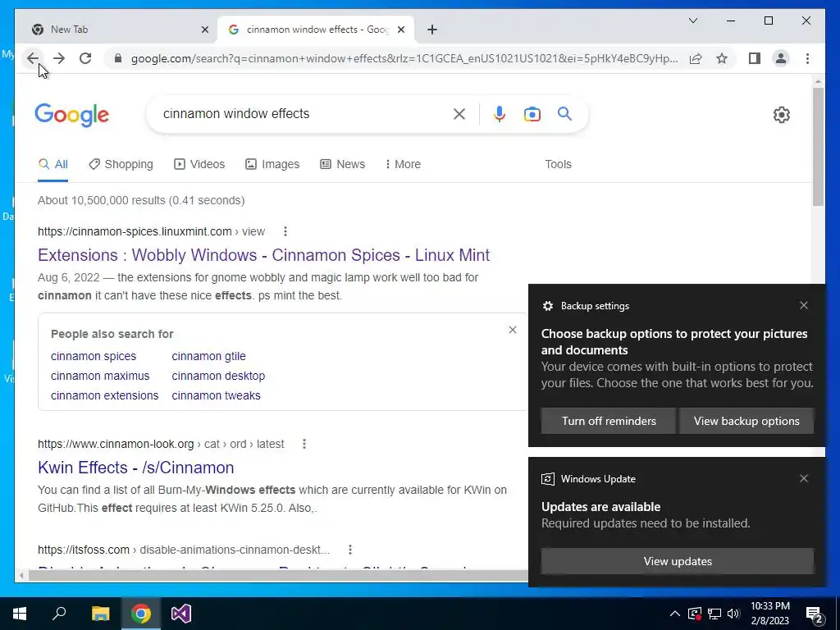Image resolution: width=840 pixels, height=630 pixels.
Task: Dismiss the People also search for box
Action: (513, 330)
